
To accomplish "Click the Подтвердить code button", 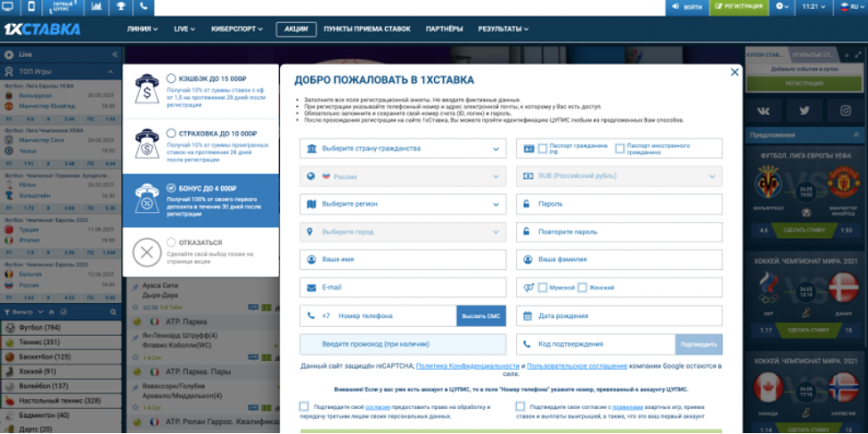I will (x=699, y=344).
